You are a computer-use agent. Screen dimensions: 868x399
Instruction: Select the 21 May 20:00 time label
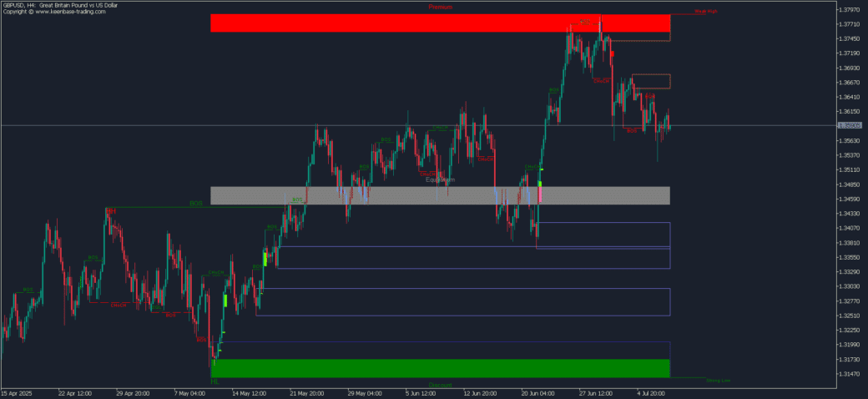[x=305, y=392]
